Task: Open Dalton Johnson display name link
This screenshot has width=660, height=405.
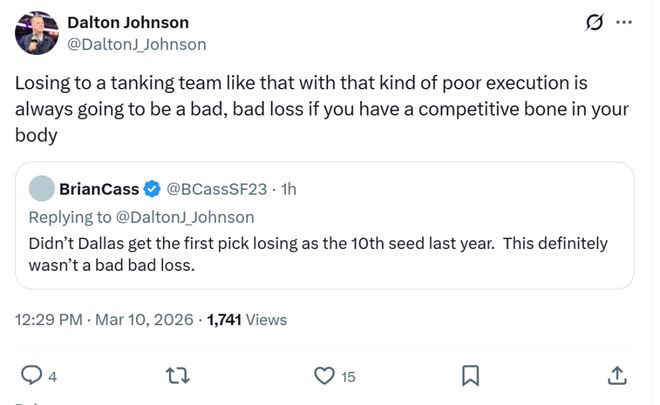Action: pos(127,22)
